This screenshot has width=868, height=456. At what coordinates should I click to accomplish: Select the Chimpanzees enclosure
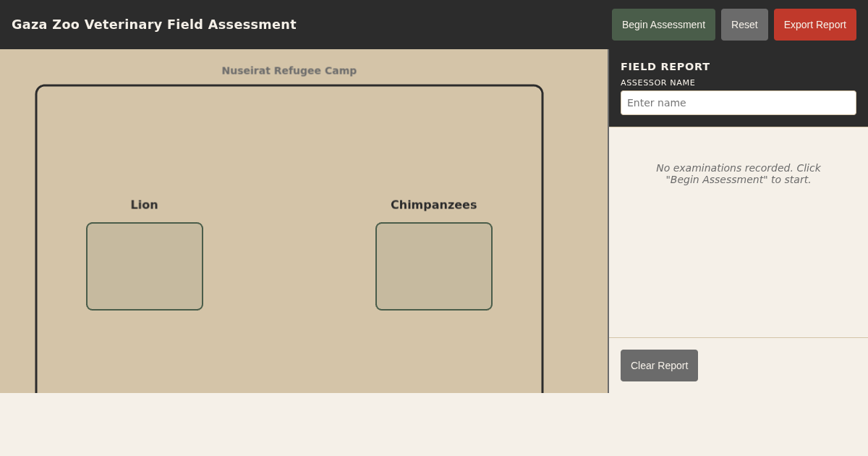[x=434, y=266]
